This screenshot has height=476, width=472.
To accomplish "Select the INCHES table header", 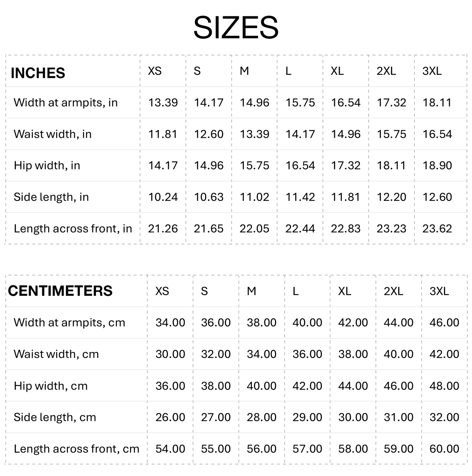I will [38, 73].
